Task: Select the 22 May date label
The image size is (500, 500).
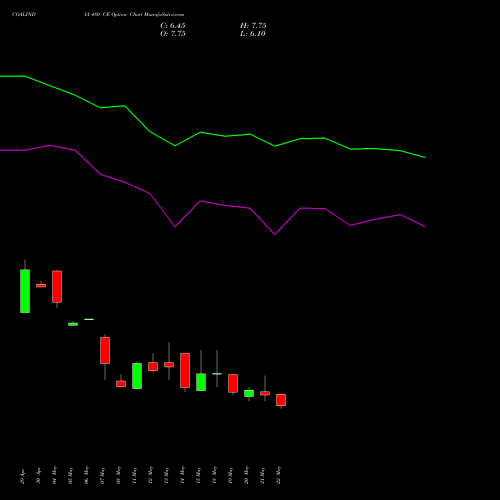Action: click(279, 475)
